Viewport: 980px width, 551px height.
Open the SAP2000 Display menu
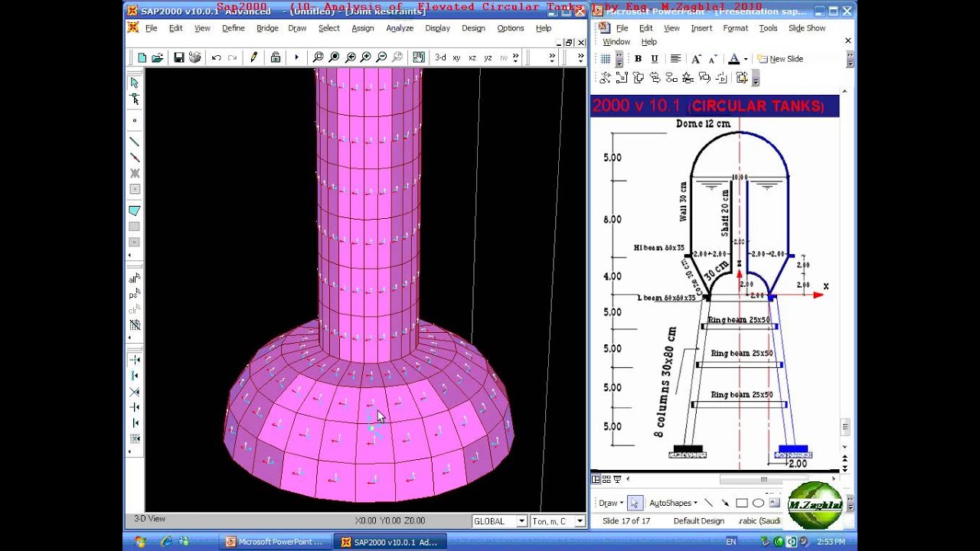[x=437, y=28]
